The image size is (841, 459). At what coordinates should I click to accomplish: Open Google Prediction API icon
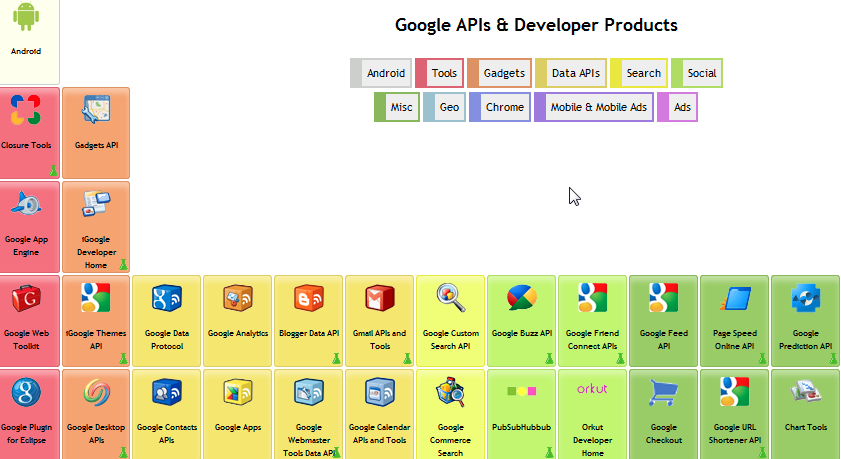pos(806,298)
